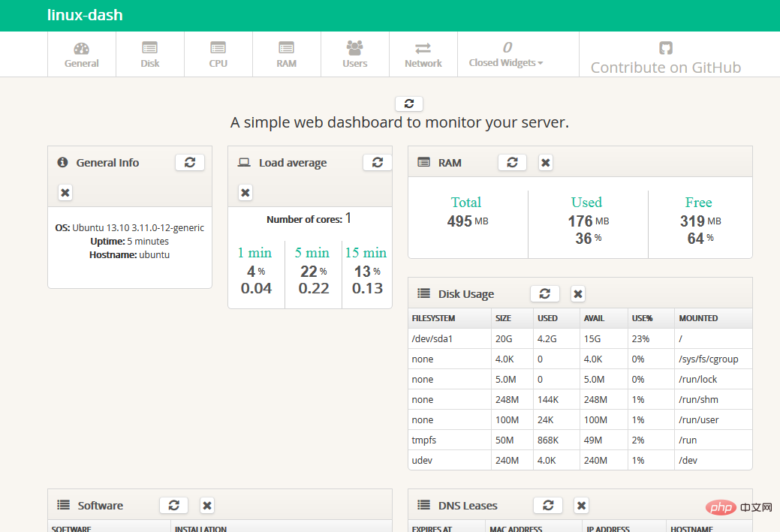Switch to the CPU tab

pyautogui.click(x=218, y=55)
